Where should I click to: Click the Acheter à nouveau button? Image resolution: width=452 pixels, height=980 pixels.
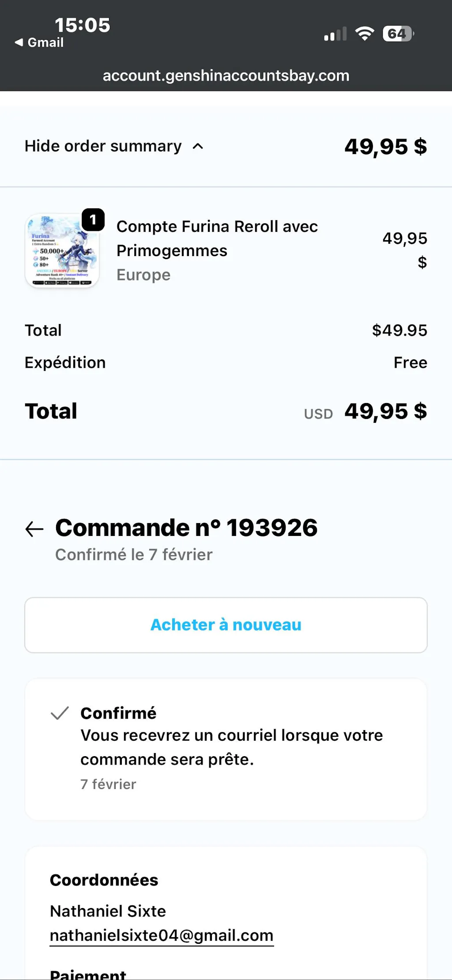[226, 625]
